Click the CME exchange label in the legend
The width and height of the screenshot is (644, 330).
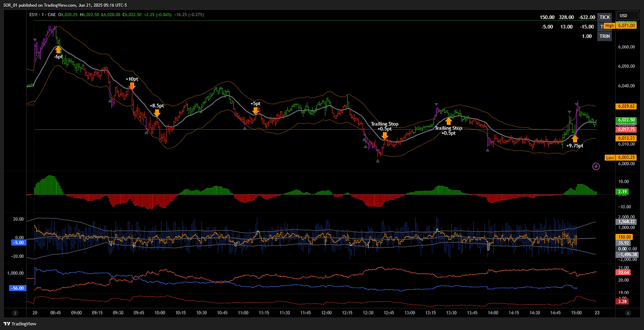(x=51, y=15)
